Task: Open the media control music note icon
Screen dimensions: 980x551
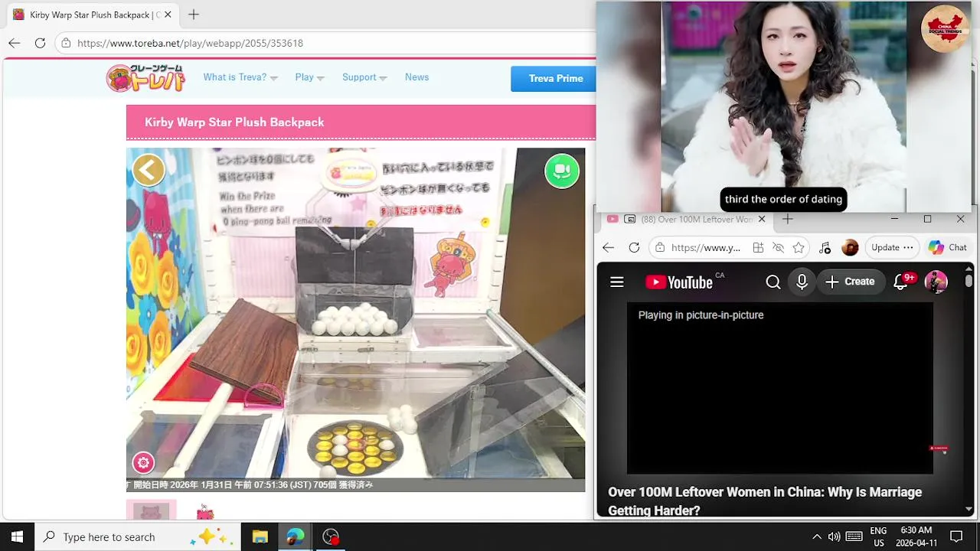Action: pos(825,248)
